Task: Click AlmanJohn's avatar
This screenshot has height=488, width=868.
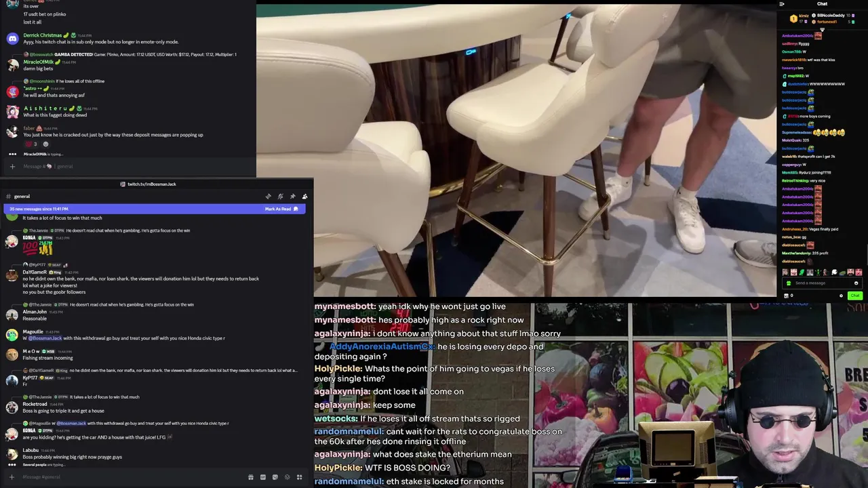Action: pos(12,314)
